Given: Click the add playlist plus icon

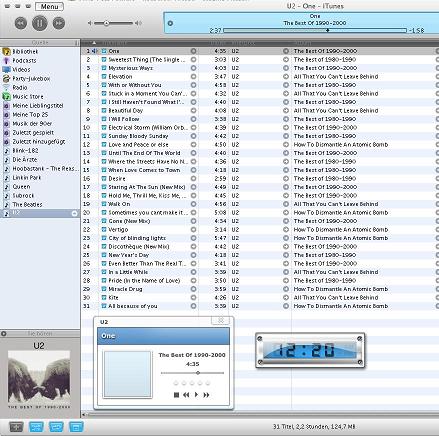Looking at the screenshot, I should (x=16, y=427).
